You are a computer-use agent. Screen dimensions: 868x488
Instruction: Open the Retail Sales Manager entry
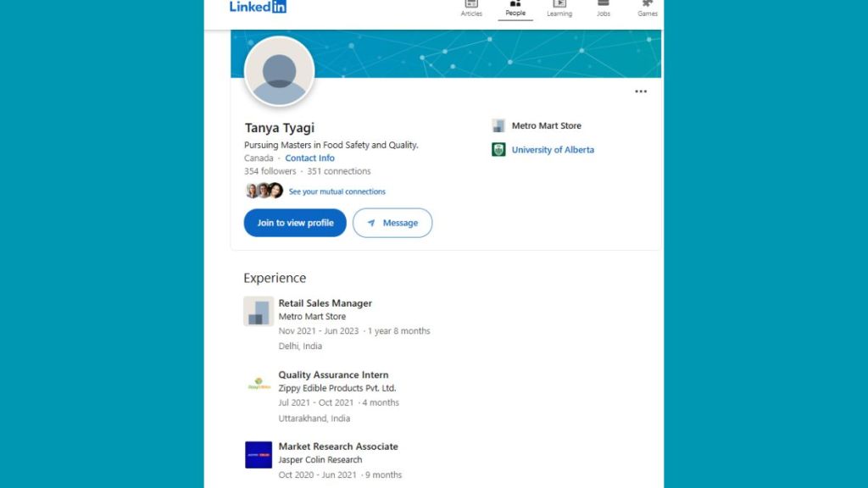click(x=325, y=303)
